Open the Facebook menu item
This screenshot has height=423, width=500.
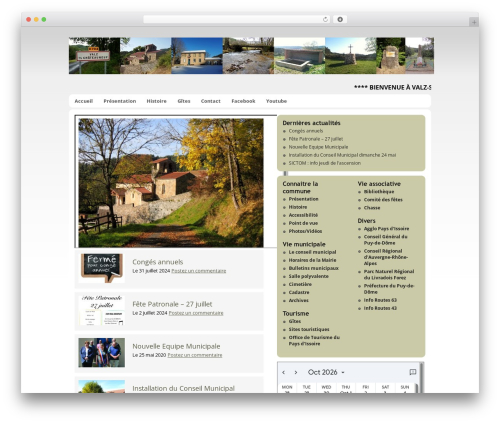pyautogui.click(x=243, y=101)
